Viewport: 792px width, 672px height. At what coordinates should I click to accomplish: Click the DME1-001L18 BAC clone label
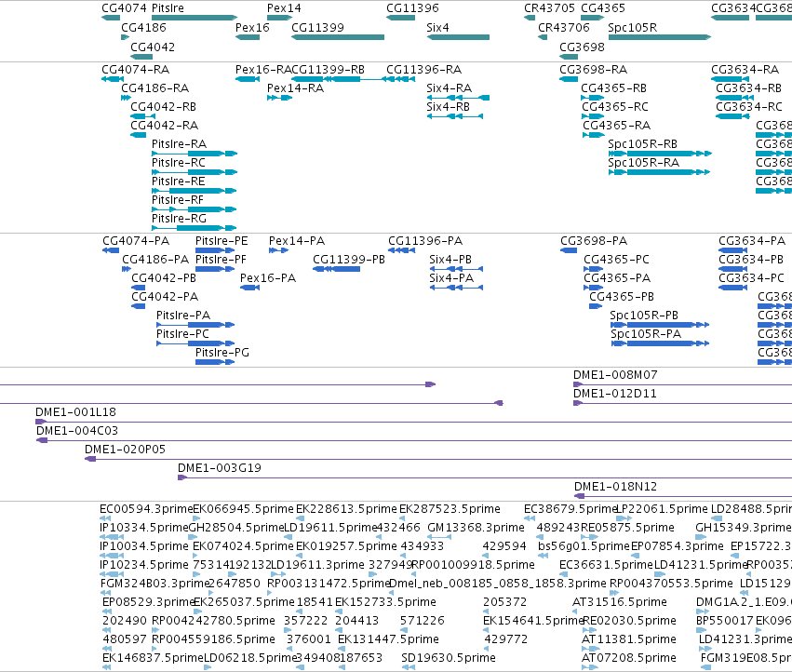(75, 412)
